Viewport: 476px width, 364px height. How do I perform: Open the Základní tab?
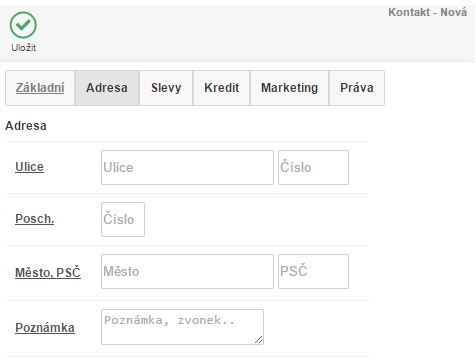pos(40,88)
